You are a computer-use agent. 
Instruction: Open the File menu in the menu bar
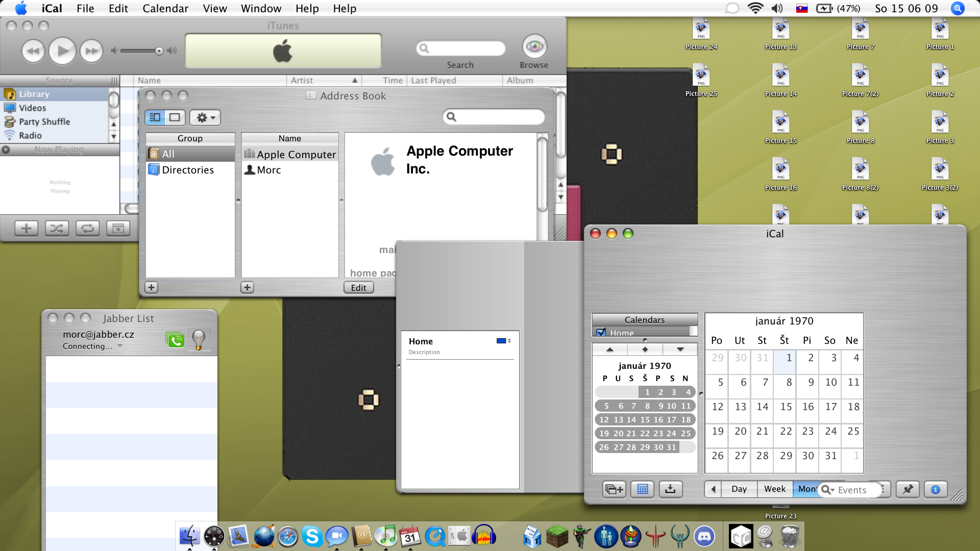[85, 8]
